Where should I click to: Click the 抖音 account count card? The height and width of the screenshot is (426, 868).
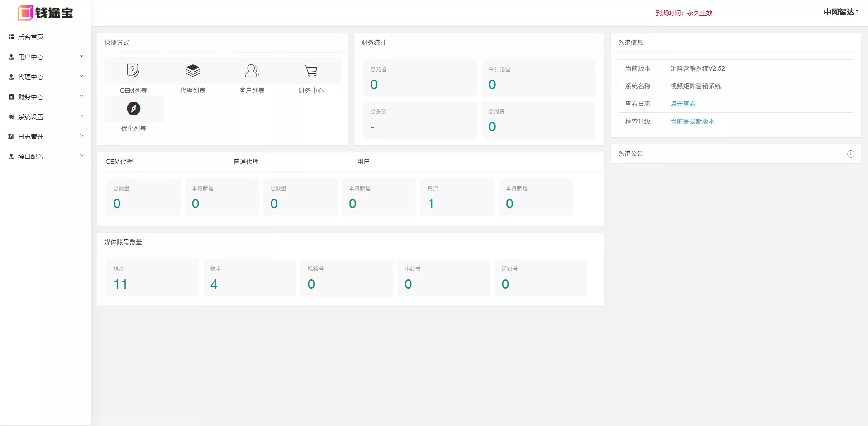click(x=153, y=278)
